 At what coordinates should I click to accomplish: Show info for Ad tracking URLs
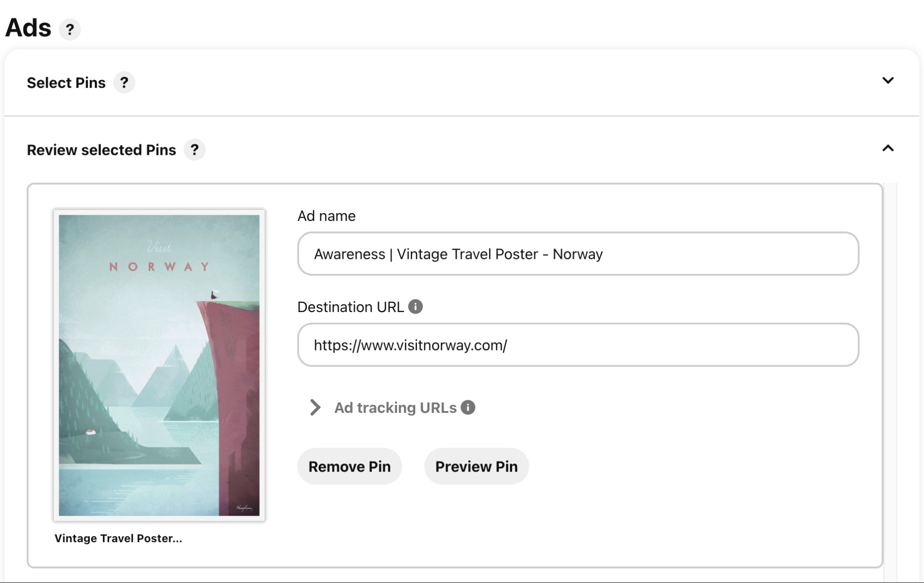[x=468, y=407]
